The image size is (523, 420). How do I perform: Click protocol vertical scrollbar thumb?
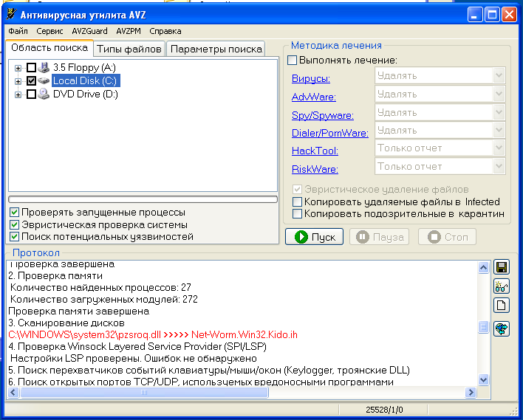click(483, 327)
